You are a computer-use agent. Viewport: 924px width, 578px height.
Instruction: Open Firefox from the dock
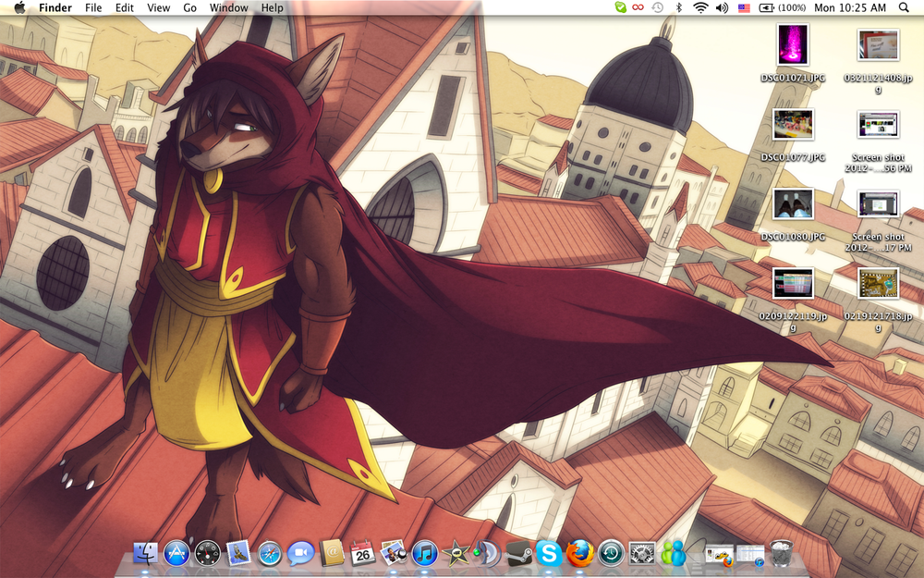coord(580,553)
